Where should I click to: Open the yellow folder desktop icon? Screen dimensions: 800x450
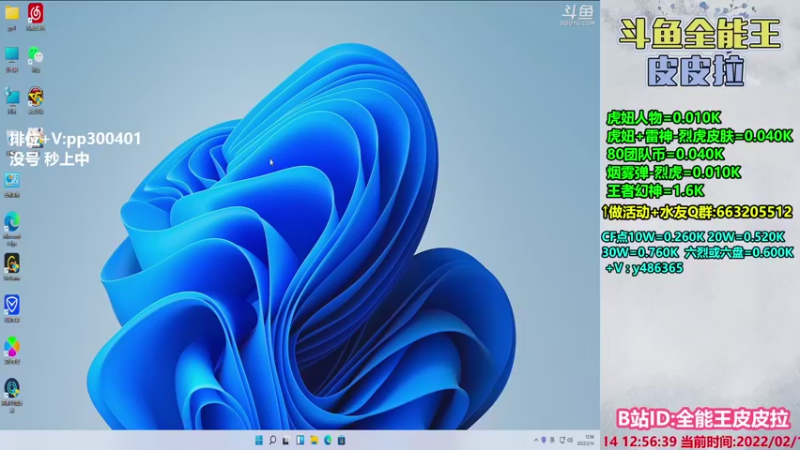[x=12, y=16]
